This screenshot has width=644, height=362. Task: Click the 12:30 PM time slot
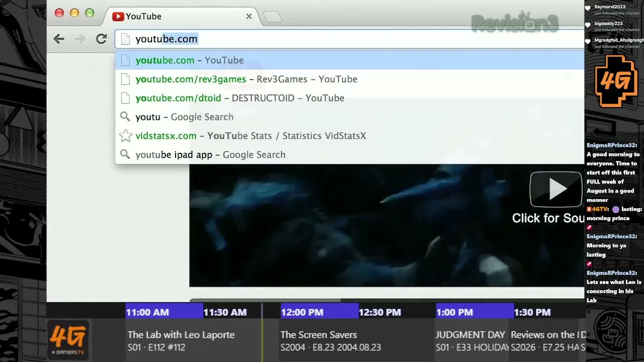pyautogui.click(x=397, y=312)
